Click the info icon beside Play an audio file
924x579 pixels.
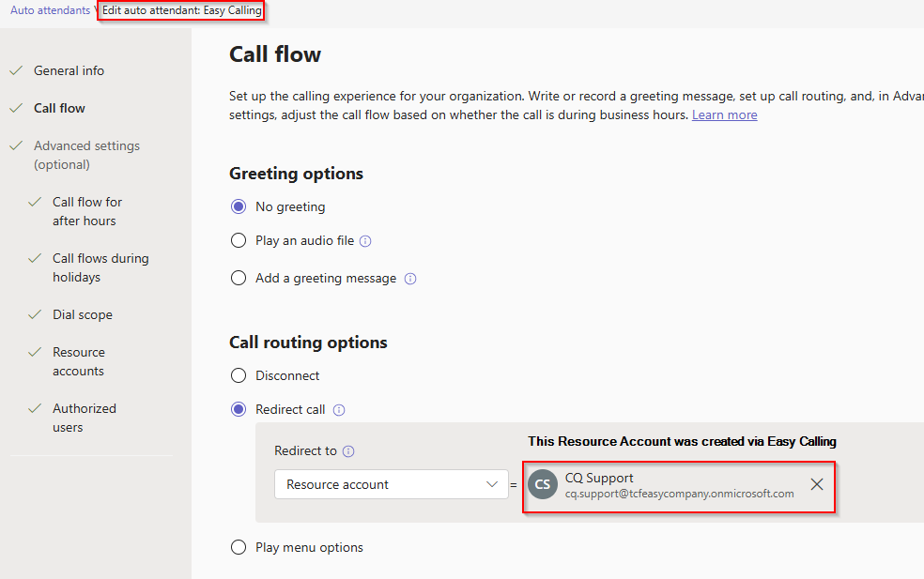click(365, 241)
